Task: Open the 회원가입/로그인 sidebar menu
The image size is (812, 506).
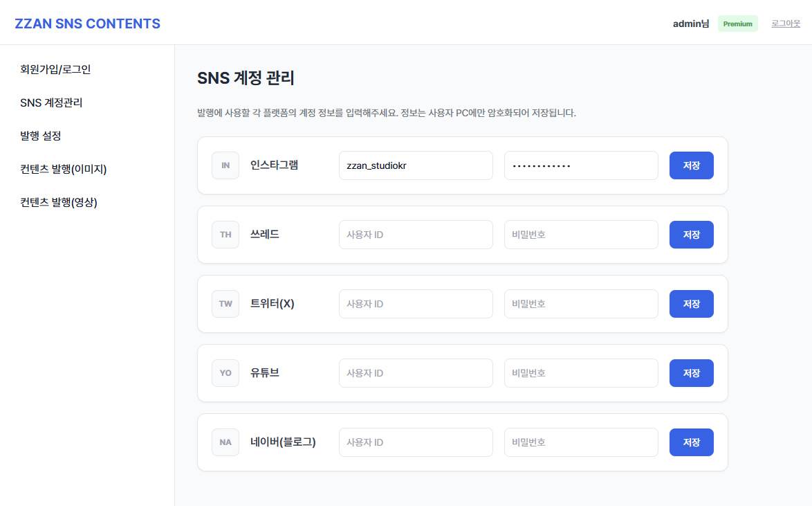Action: click(x=55, y=69)
